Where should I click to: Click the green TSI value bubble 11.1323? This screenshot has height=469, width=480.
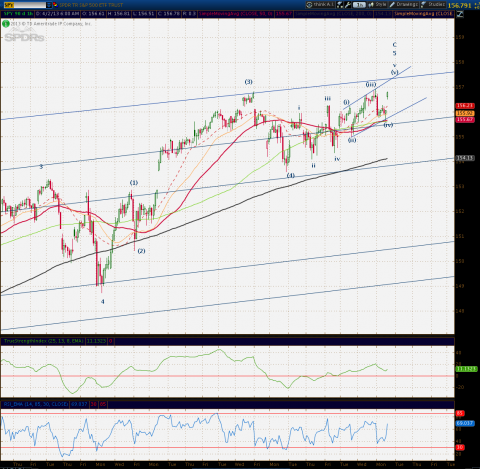click(467, 369)
